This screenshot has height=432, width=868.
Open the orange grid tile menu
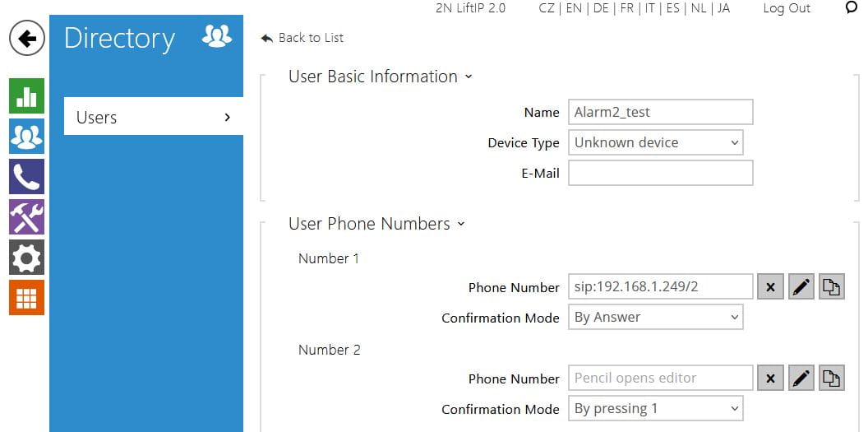(x=26, y=297)
